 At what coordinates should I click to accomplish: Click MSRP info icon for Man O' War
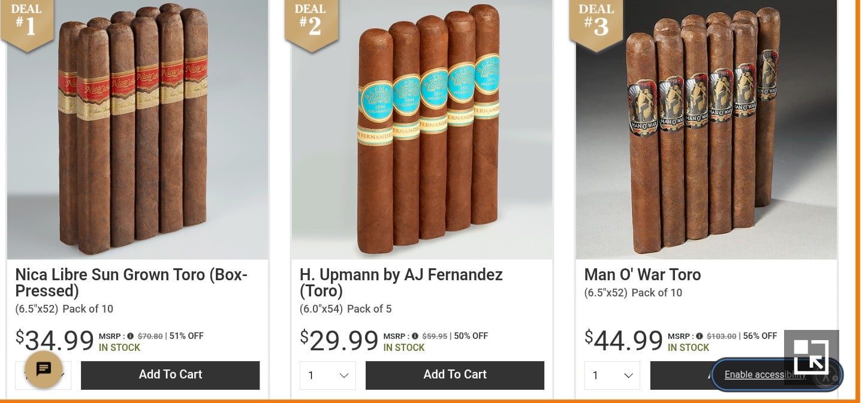point(699,337)
